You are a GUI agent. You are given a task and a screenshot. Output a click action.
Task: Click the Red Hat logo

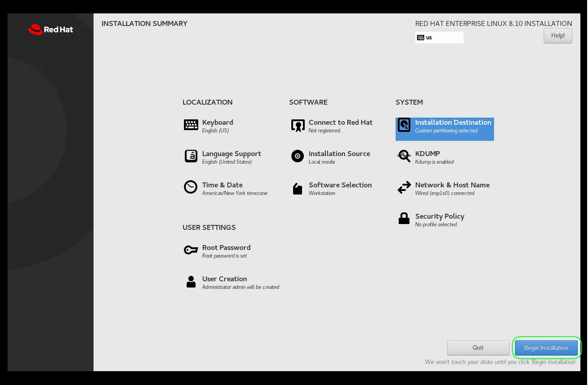(x=51, y=30)
